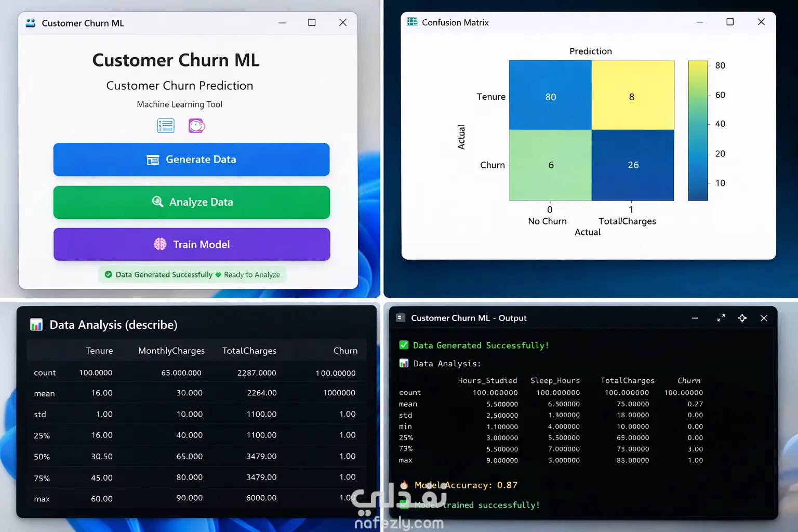This screenshot has width=798, height=532.
Task: Click the Customer Churn ML title bar app icon
Action: pos(31,23)
